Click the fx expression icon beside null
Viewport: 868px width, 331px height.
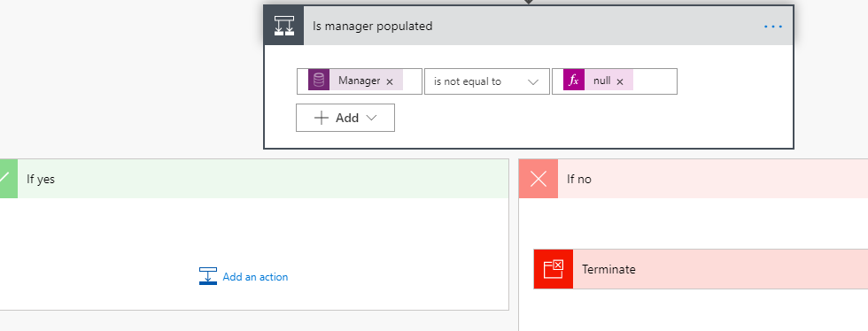574,81
